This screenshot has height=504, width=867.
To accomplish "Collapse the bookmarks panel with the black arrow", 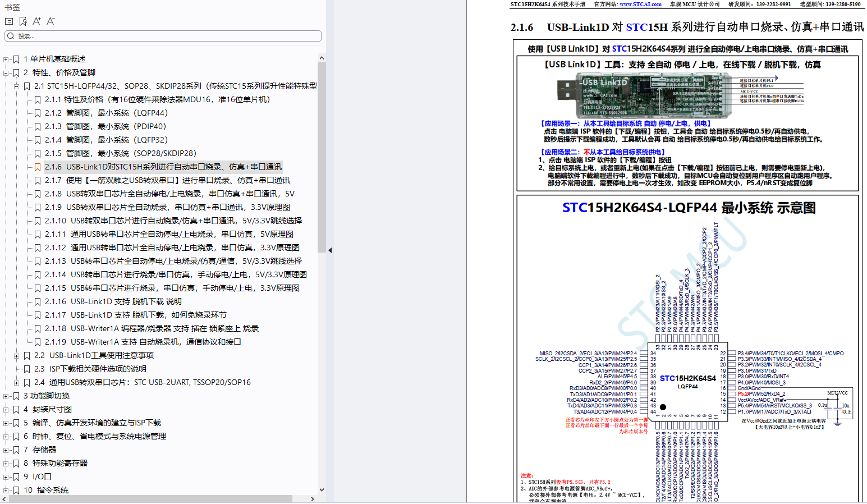I will [x=330, y=250].
